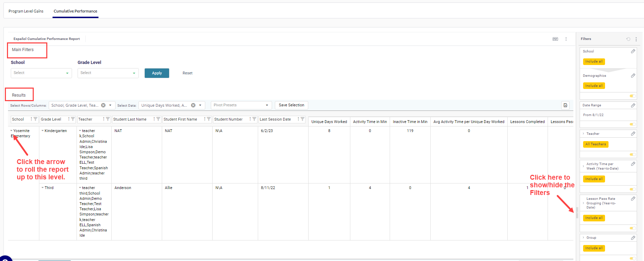Open the Pivot Presets dropdown

tap(241, 105)
